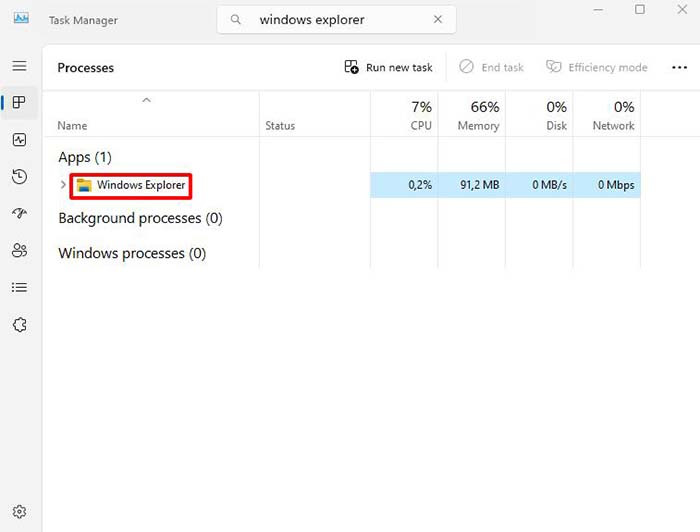This screenshot has width=700, height=532.
Task: Open the Details sidebar icon
Action: point(19,287)
